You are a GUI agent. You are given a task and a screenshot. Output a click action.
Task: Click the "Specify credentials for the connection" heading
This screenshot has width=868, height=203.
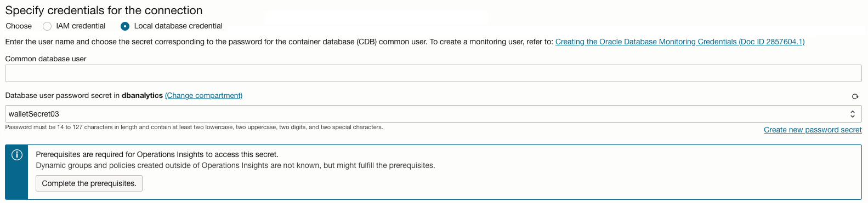point(104,10)
